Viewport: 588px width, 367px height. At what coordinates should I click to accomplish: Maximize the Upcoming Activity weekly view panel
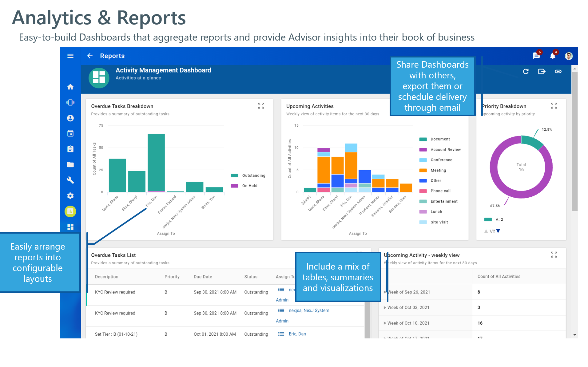pyautogui.click(x=554, y=255)
